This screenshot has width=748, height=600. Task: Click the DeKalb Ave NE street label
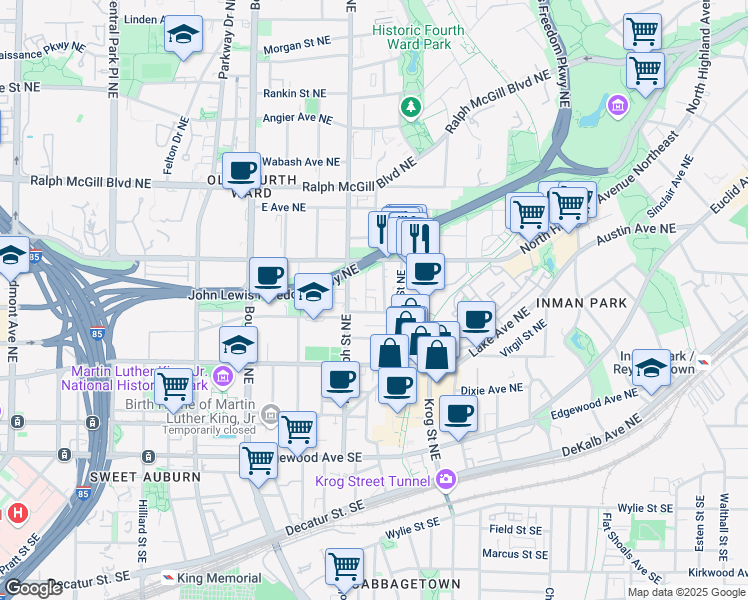tap(602, 436)
